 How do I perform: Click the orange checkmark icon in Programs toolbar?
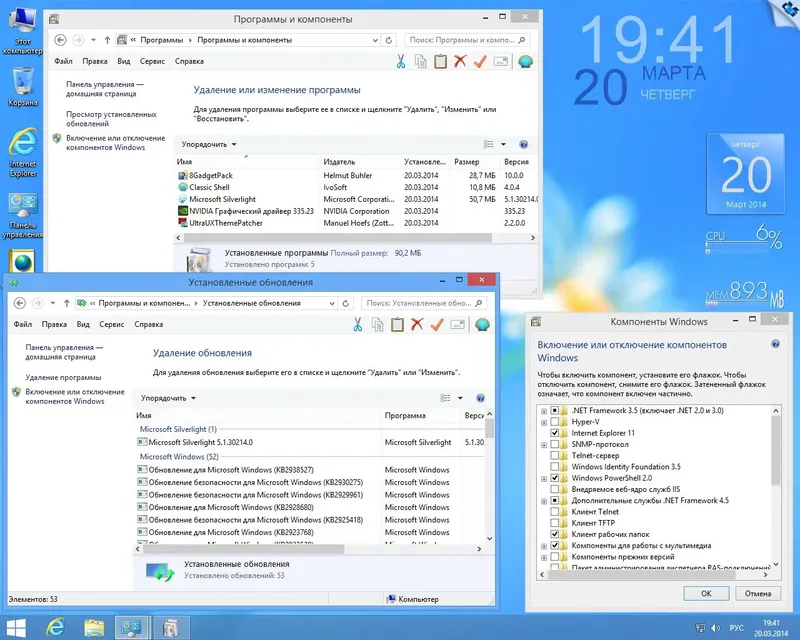pyautogui.click(x=481, y=62)
